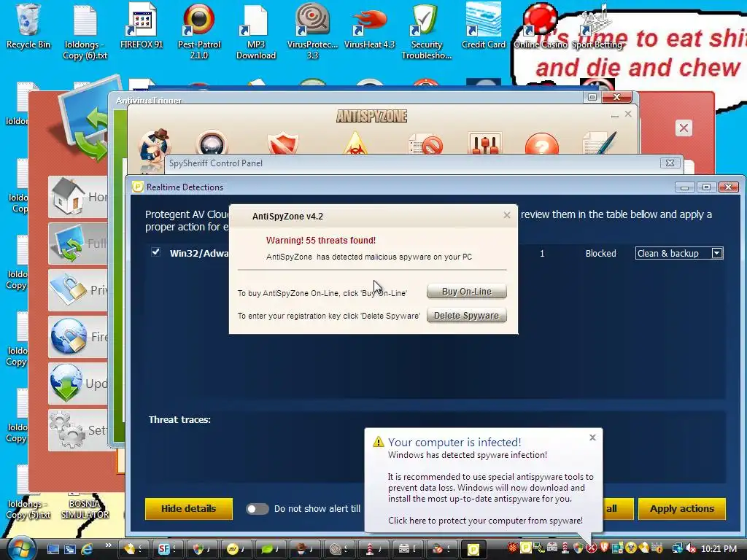Open FIREFOX 91 desktop shortcut
This screenshot has height=560, width=747.
142,24
